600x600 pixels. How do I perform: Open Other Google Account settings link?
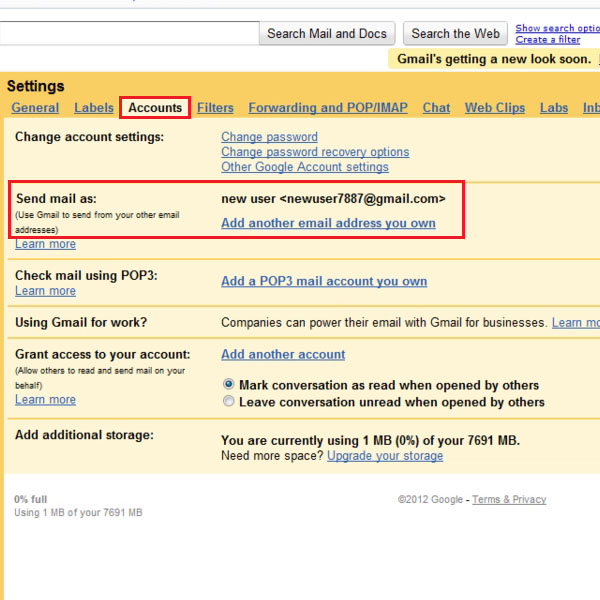click(x=305, y=167)
